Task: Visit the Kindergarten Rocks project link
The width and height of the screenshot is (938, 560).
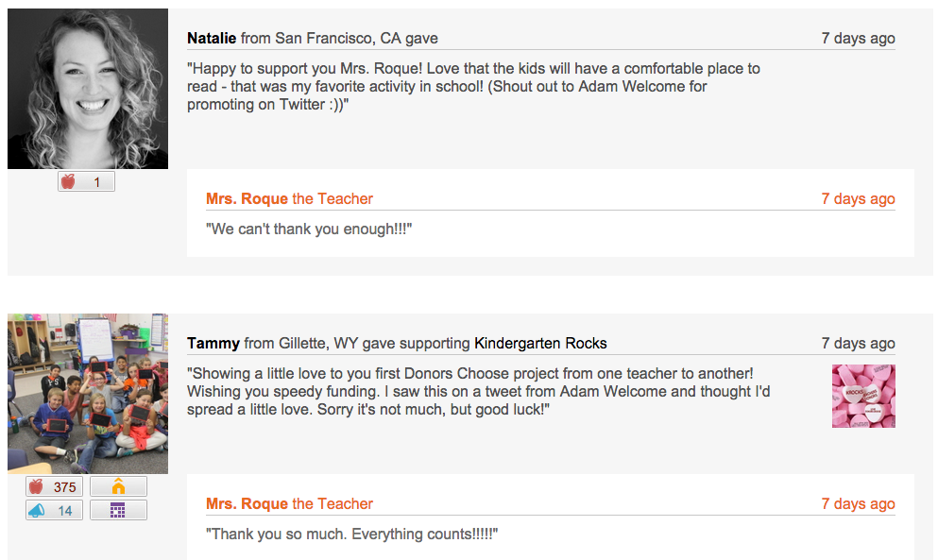Action: (x=540, y=344)
